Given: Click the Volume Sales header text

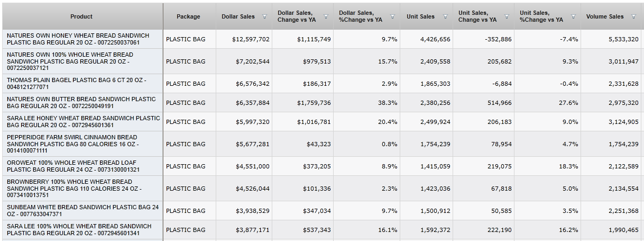Looking at the screenshot, I should 604,16.
